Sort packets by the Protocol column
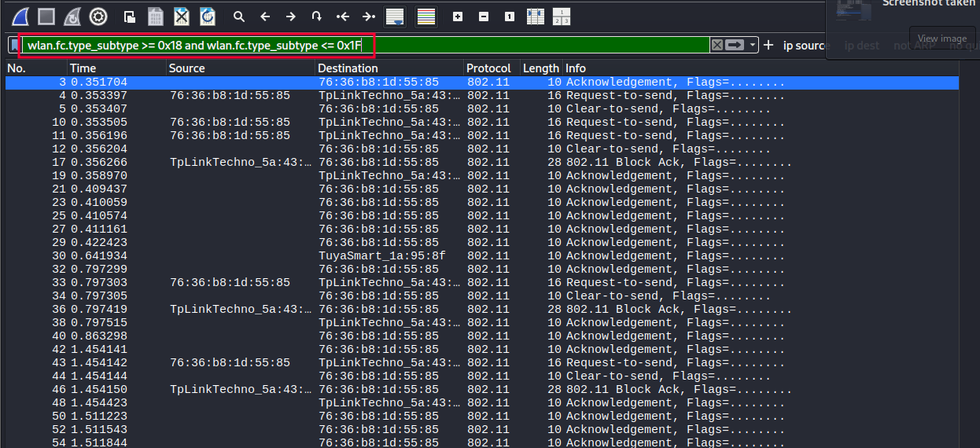Screen dimensions: 980x448 pyautogui.click(x=488, y=68)
